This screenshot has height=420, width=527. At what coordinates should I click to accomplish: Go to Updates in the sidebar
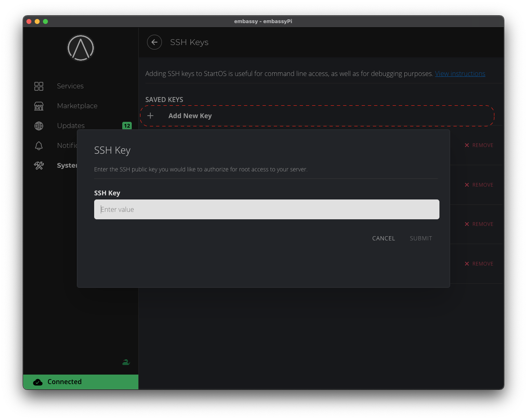tap(71, 126)
